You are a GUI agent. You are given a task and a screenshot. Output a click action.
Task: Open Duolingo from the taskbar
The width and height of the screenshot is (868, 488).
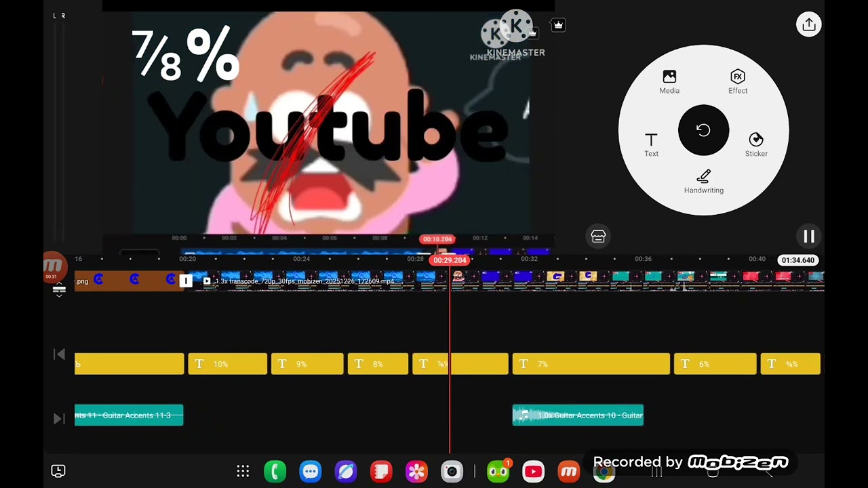point(498,471)
